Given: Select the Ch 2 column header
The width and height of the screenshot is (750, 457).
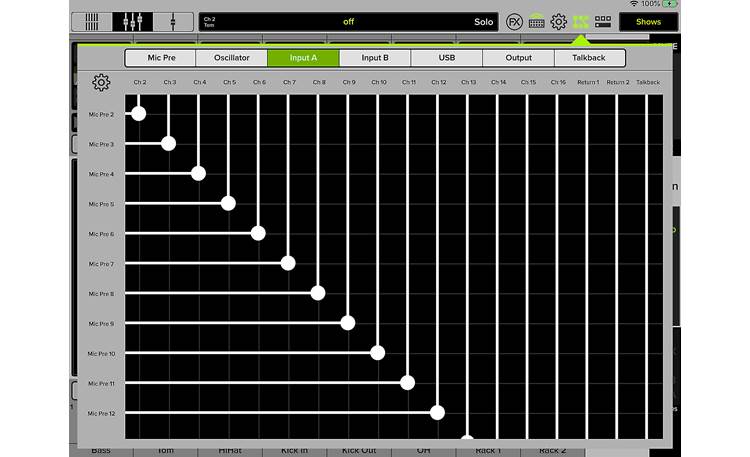Looking at the screenshot, I should pos(140,82).
